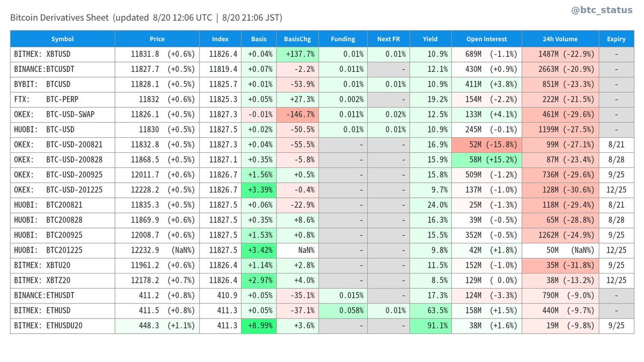Select the HUOBI: BTC200821 symbol cell
The image size is (644, 362).
click(x=63, y=205)
